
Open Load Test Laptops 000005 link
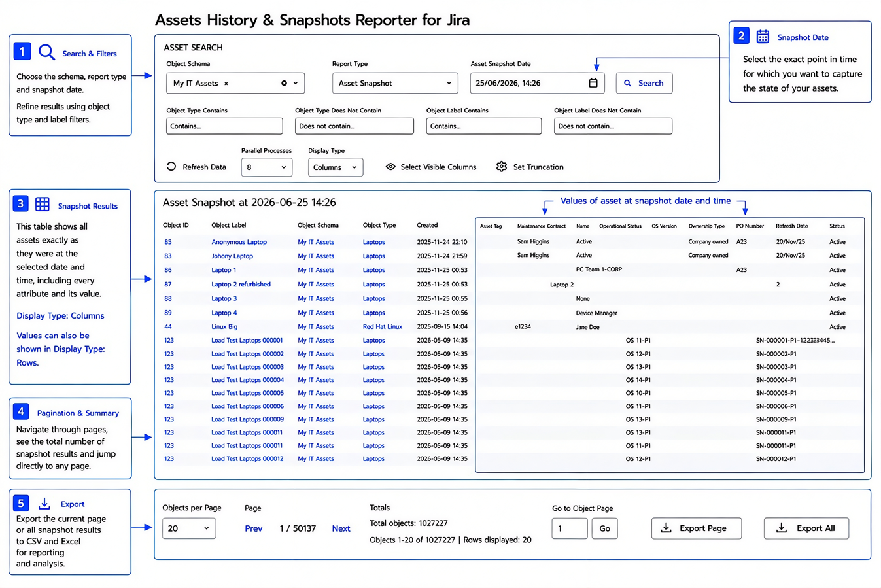247,394
